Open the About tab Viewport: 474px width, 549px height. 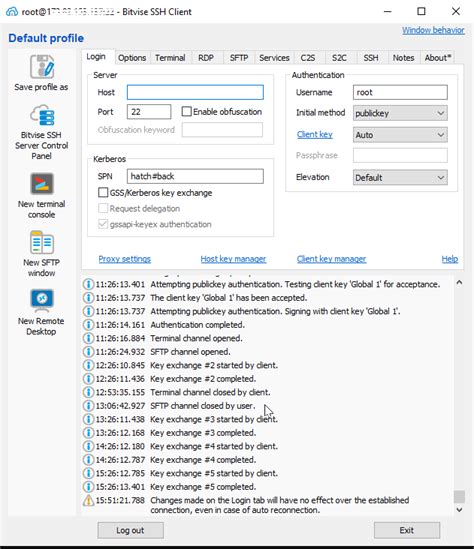tap(438, 58)
